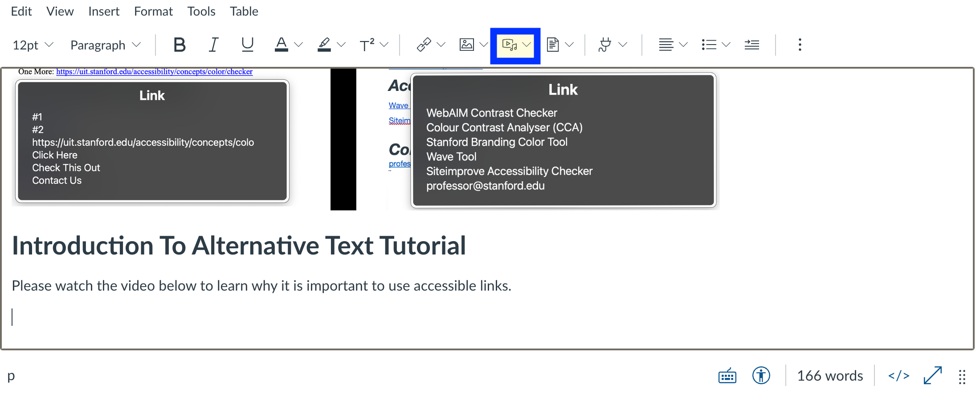This screenshot has width=980, height=394.
Task: Expand highlight color options arrow
Action: 341,45
